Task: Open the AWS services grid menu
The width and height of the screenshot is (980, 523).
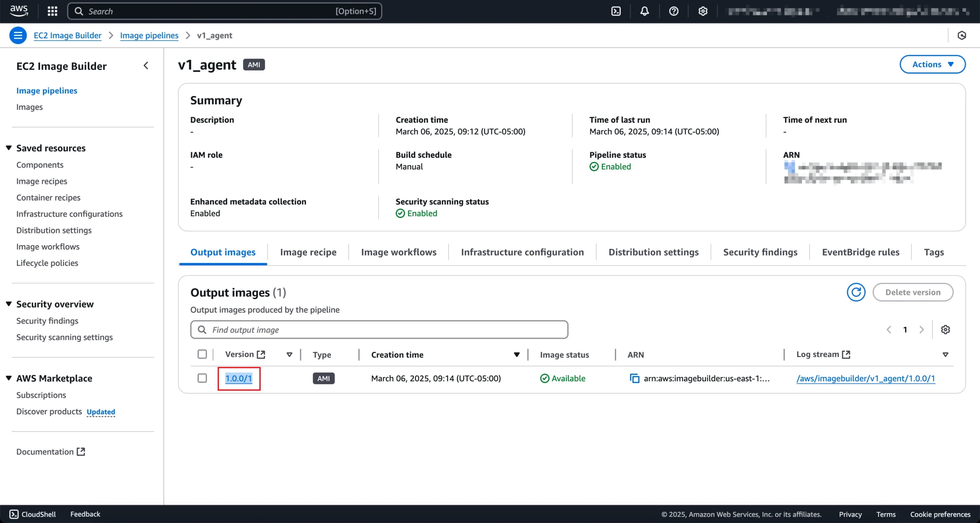Action: point(52,11)
